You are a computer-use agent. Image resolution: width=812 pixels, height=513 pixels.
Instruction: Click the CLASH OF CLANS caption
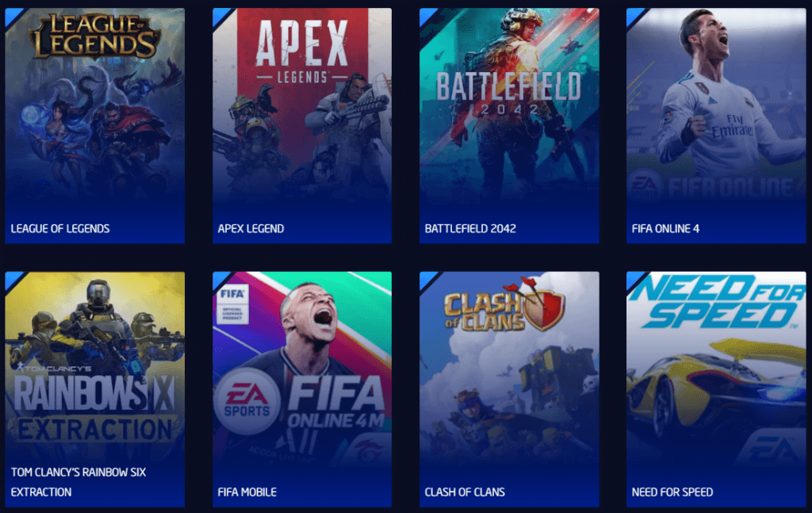(x=465, y=492)
